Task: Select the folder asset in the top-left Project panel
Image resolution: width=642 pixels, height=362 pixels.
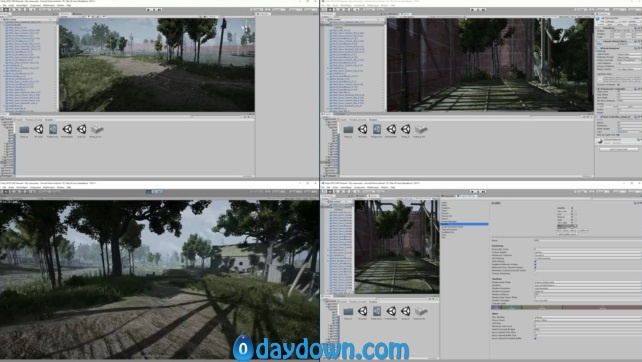Action: click(24, 129)
